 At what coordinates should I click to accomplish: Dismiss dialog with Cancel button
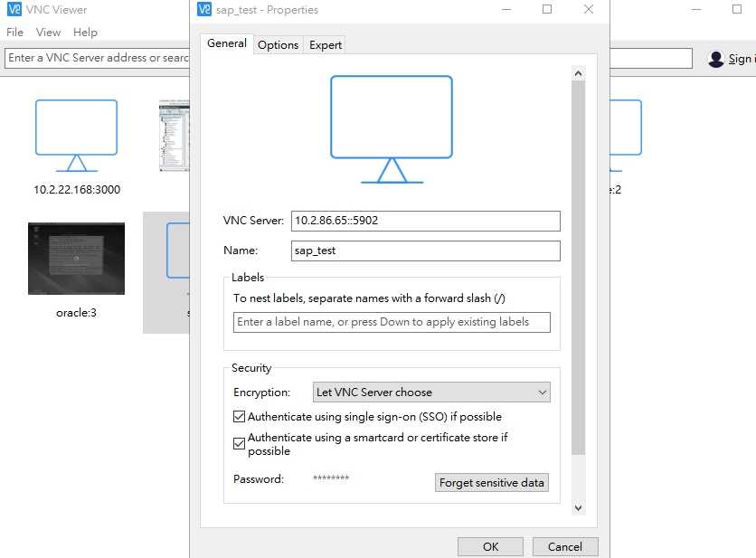(x=565, y=546)
